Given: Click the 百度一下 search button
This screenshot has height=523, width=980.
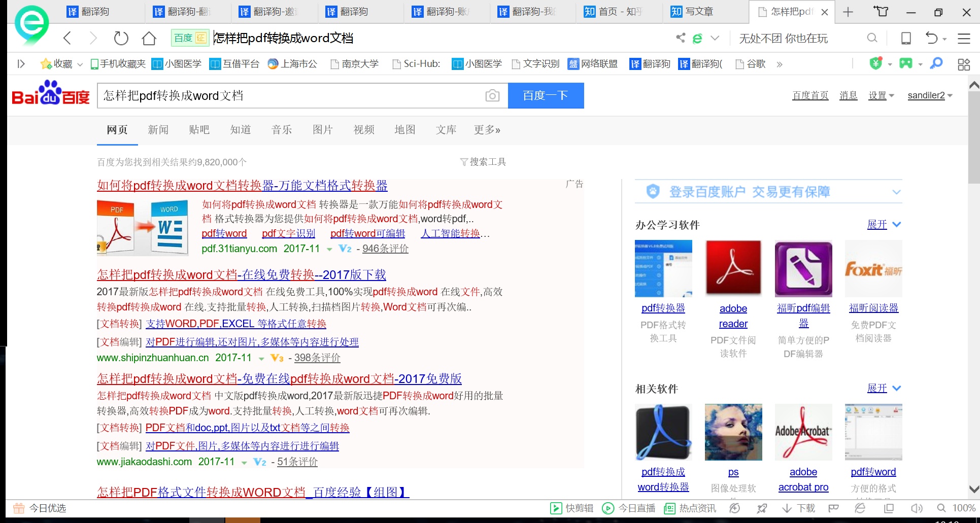Looking at the screenshot, I should pos(546,95).
